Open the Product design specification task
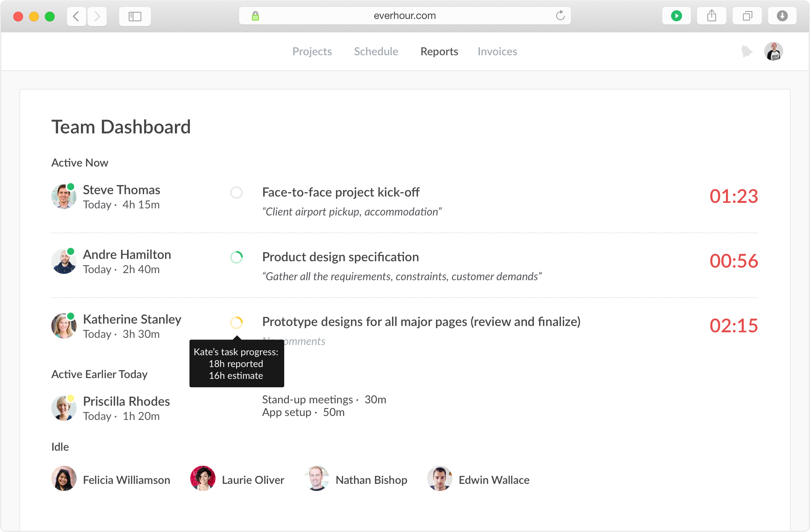Image resolution: width=810 pixels, height=532 pixels. point(340,257)
